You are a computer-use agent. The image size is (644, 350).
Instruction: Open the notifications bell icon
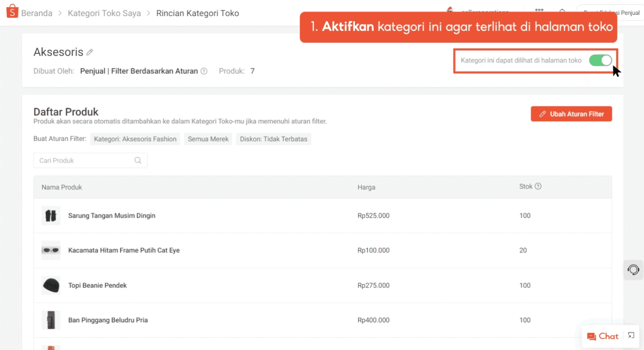click(x=562, y=11)
